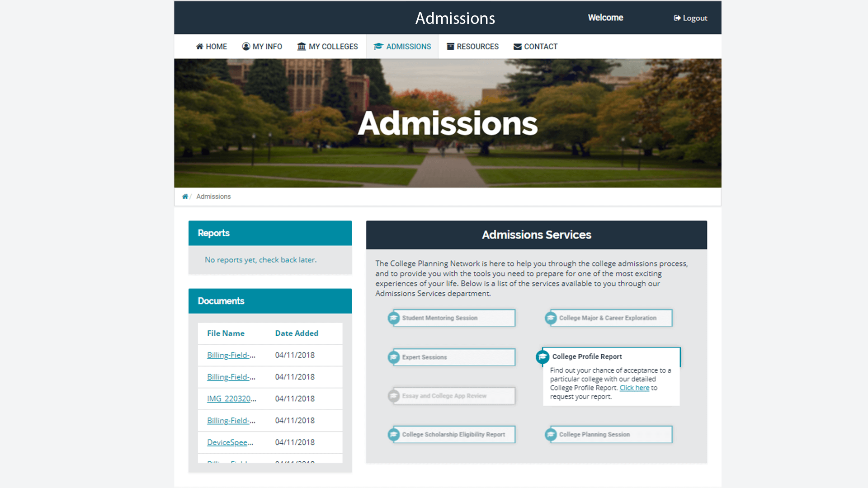Click the Logout icon in header

point(677,18)
